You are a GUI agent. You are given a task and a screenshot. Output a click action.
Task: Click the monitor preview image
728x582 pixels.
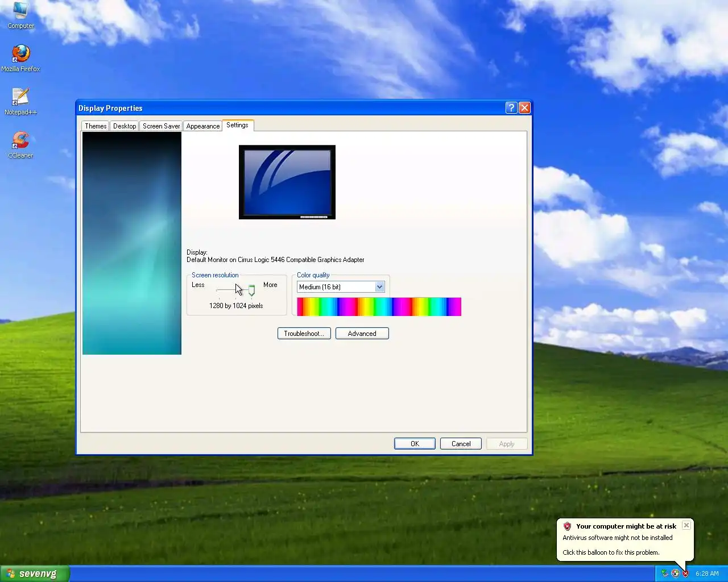[287, 182]
